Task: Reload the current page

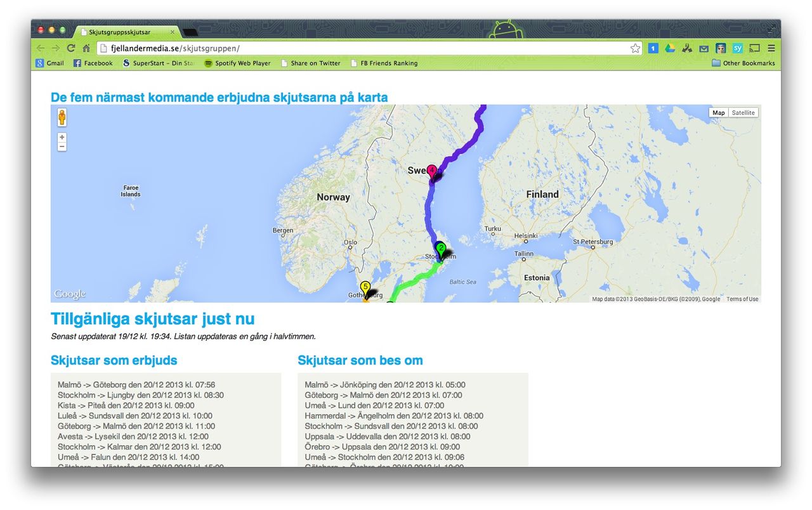Action: 71,48
